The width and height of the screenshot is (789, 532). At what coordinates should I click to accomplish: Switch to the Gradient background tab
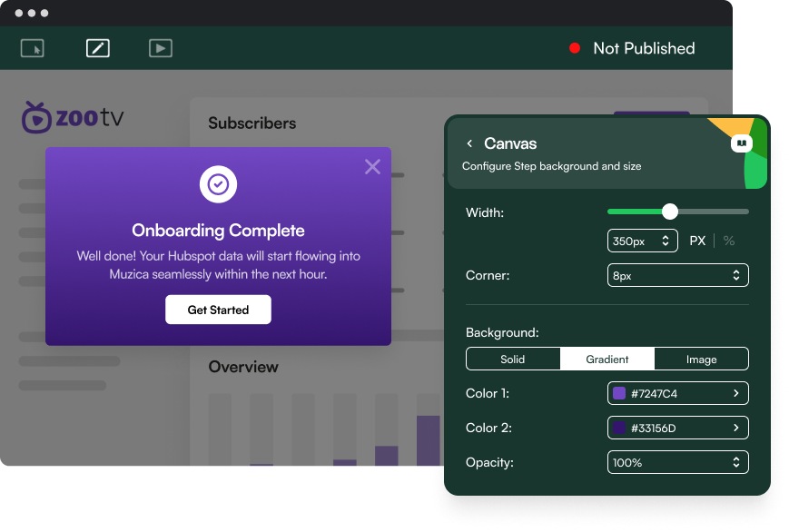click(607, 359)
